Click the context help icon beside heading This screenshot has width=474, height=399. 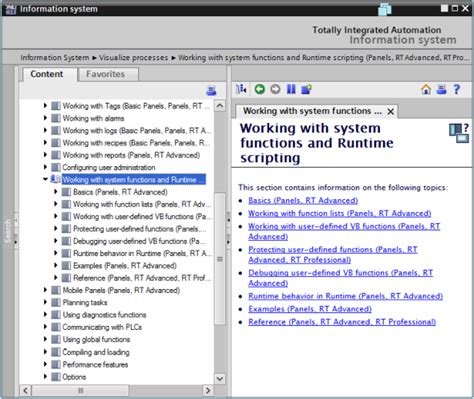pyautogui.click(x=459, y=133)
